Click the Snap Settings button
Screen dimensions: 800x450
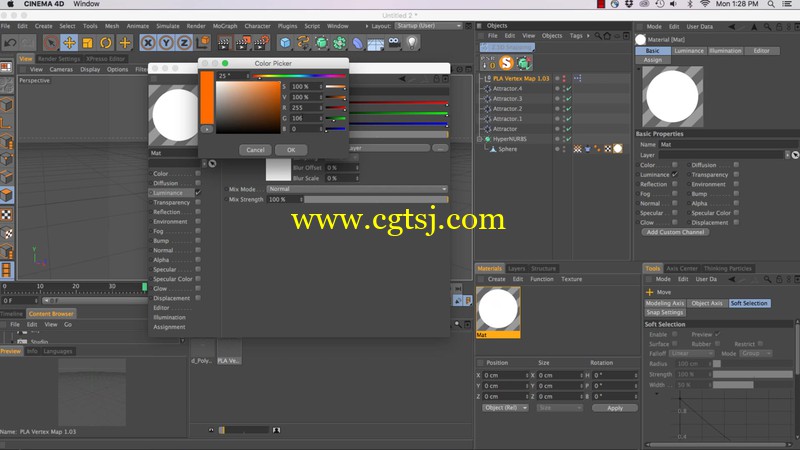coord(664,312)
